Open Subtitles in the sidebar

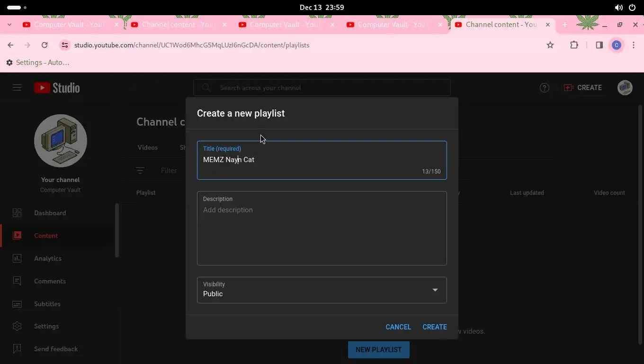pos(57,304)
